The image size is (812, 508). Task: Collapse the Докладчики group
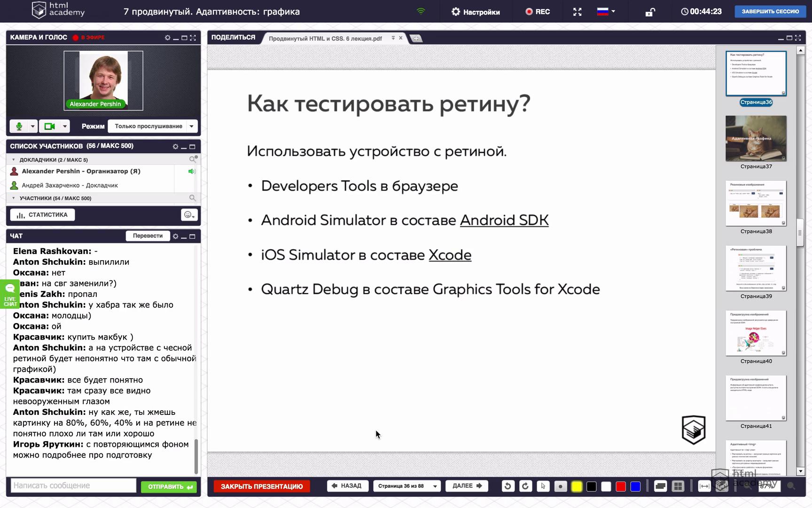14,160
